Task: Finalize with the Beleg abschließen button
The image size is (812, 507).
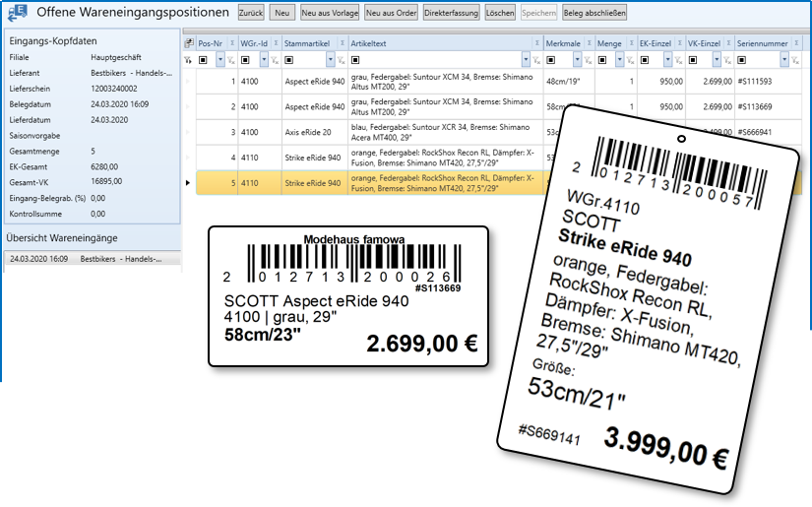Action: (x=594, y=13)
